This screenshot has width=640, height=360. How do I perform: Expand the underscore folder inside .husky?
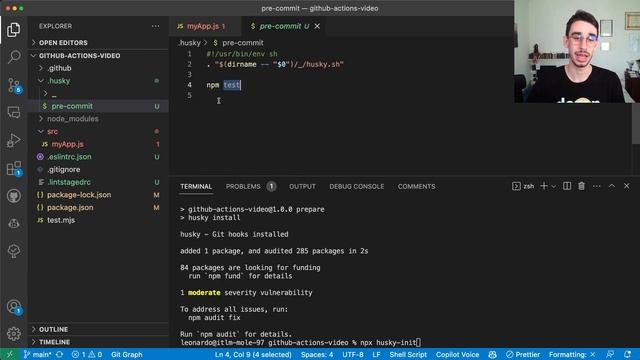coord(98,93)
